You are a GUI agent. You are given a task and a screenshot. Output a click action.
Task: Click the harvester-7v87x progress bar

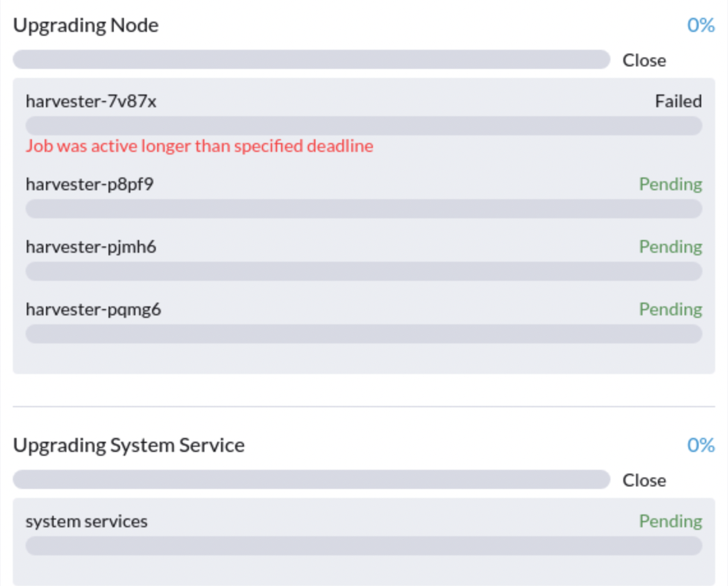tap(363, 126)
